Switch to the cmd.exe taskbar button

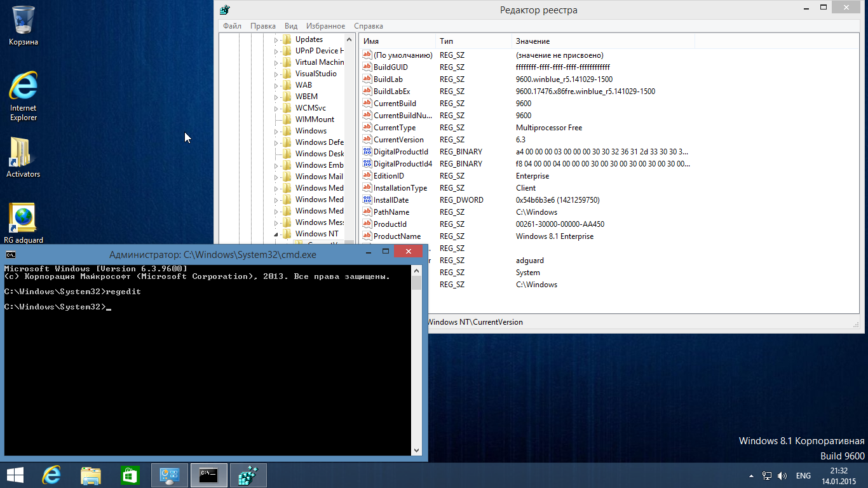click(x=209, y=475)
